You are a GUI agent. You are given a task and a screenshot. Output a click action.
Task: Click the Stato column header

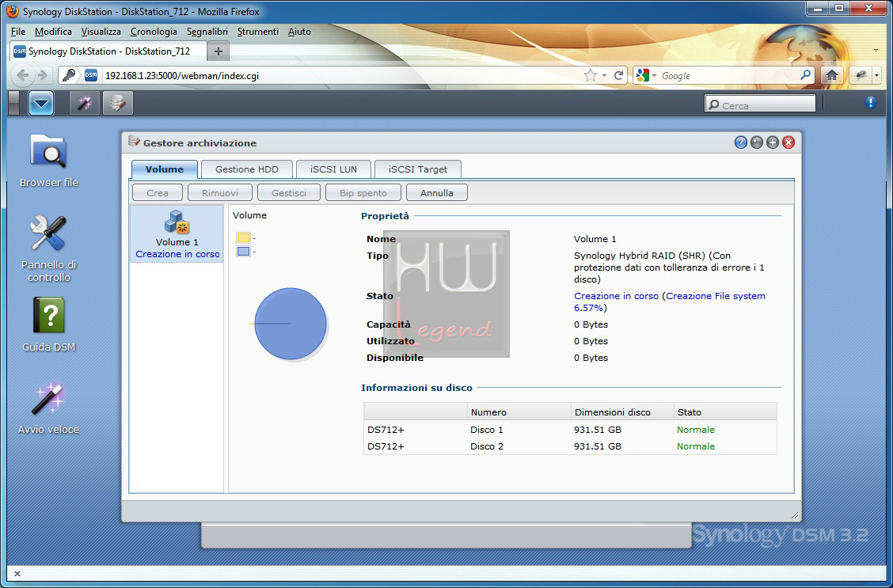pyautogui.click(x=724, y=412)
